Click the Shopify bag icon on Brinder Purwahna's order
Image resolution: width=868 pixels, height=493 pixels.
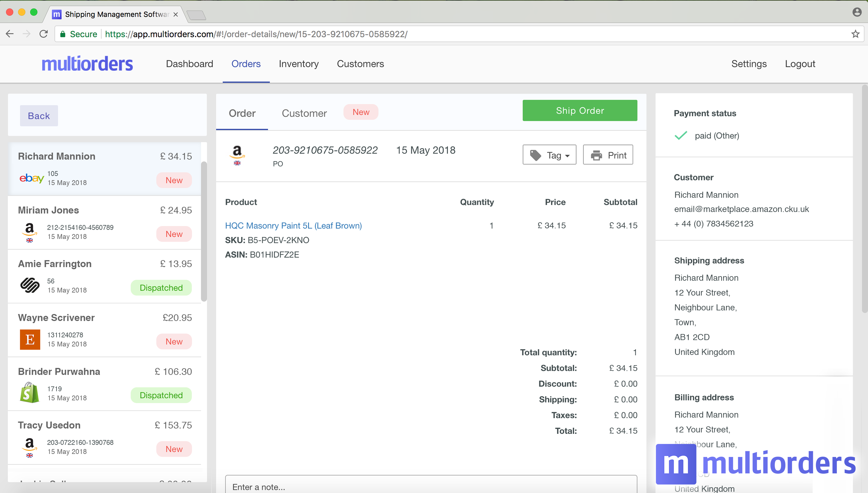[x=29, y=393]
